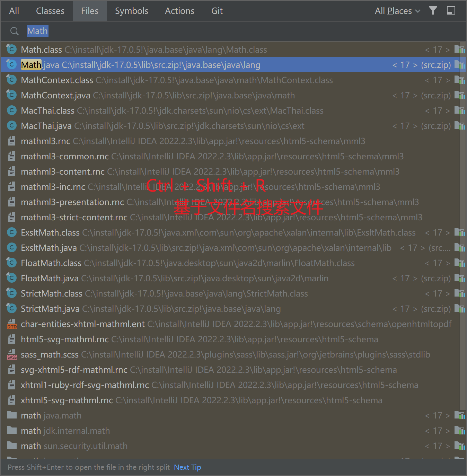Click class icon beside MacThai.java
The image size is (467, 476).
12,125
